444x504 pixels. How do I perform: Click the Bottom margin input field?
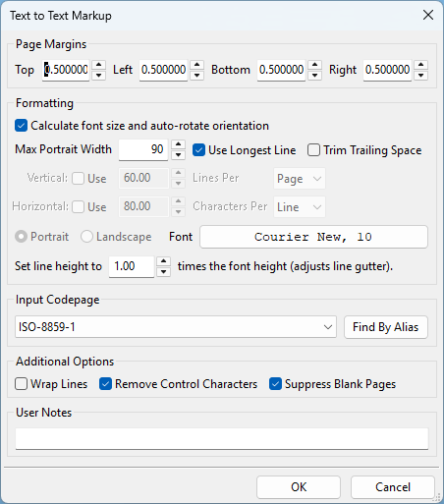coord(281,70)
